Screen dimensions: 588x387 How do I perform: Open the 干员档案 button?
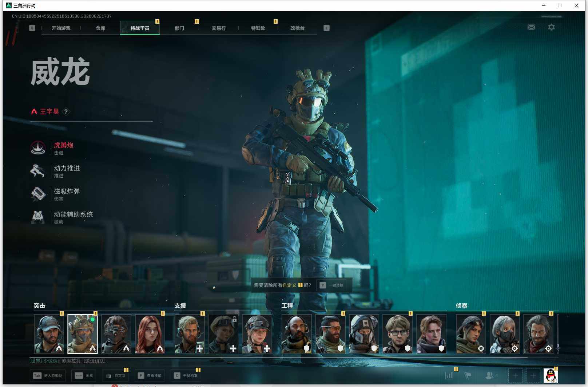click(186, 375)
